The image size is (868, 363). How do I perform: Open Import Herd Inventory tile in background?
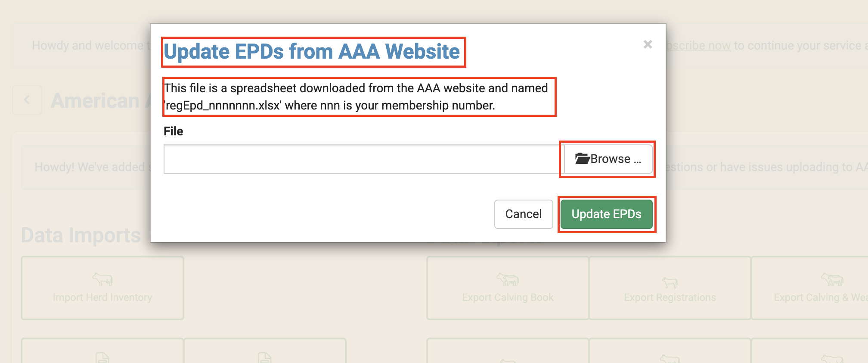102,288
